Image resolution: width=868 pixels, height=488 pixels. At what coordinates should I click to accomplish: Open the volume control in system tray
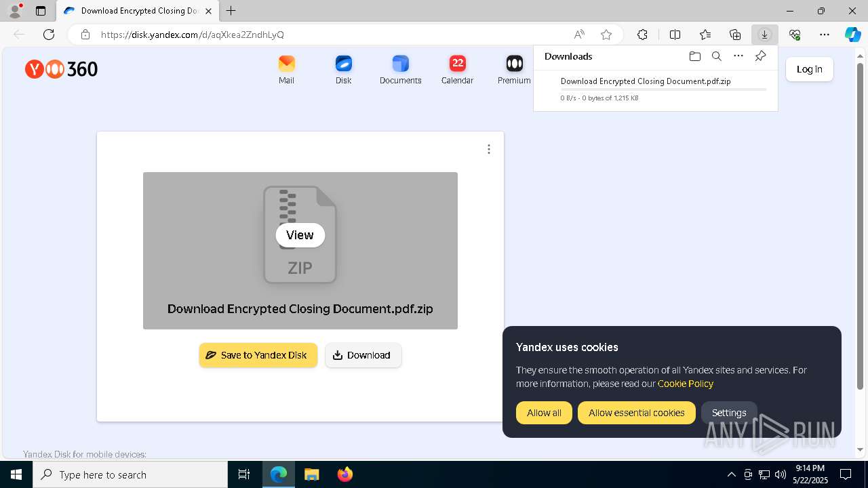click(780, 474)
